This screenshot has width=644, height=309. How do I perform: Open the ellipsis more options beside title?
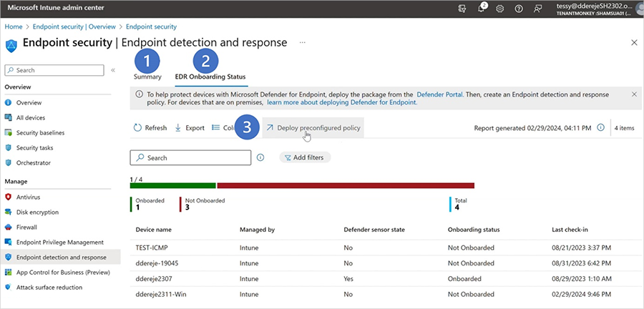point(302,42)
